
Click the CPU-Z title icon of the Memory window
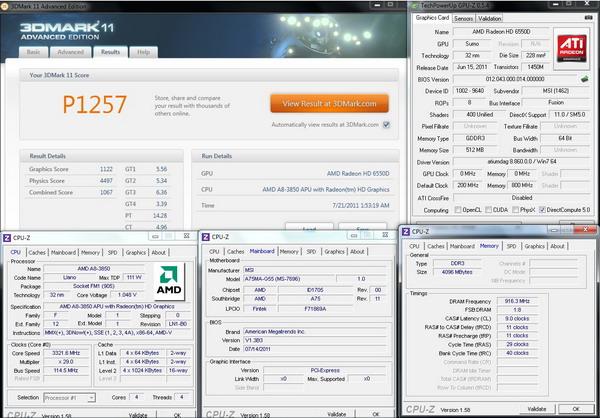click(x=406, y=232)
